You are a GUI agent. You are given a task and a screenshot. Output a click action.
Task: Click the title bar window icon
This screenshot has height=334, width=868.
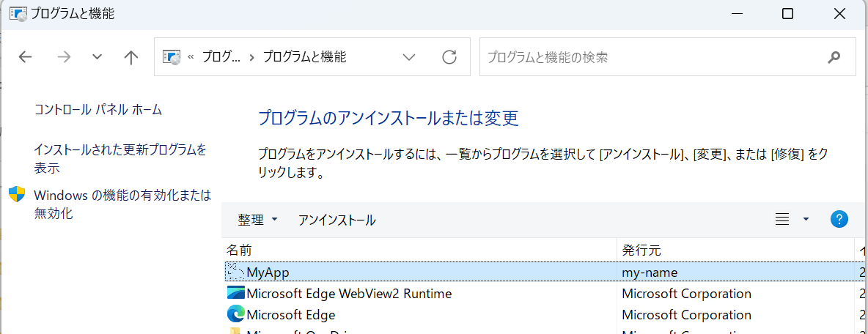pos(18,15)
